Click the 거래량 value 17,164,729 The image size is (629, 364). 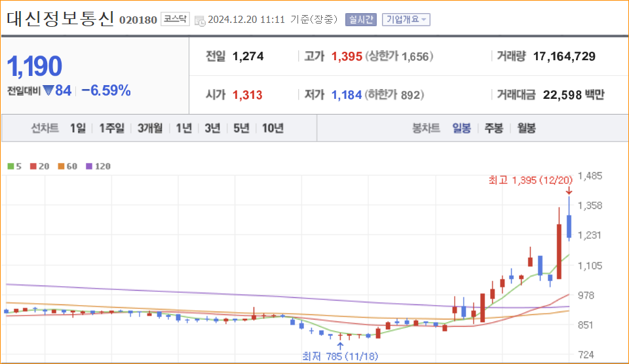[x=564, y=56]
